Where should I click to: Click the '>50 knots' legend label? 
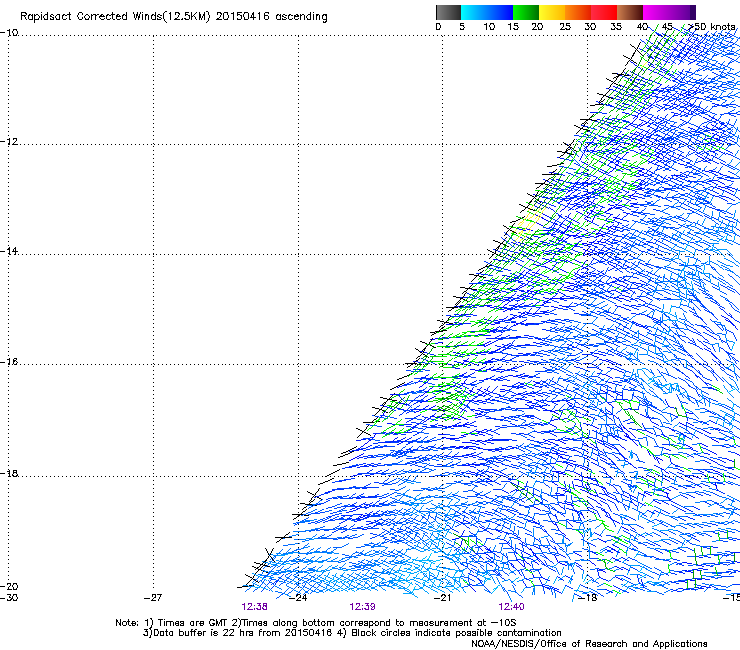[712, 27]
